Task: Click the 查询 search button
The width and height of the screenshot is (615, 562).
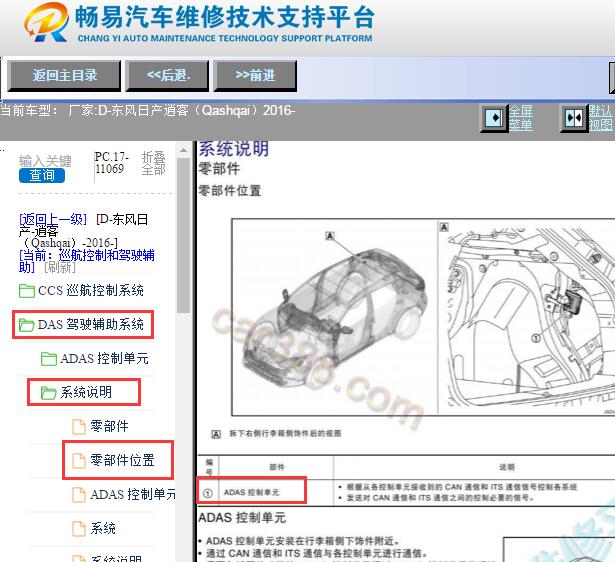Action: click(42, 175)
